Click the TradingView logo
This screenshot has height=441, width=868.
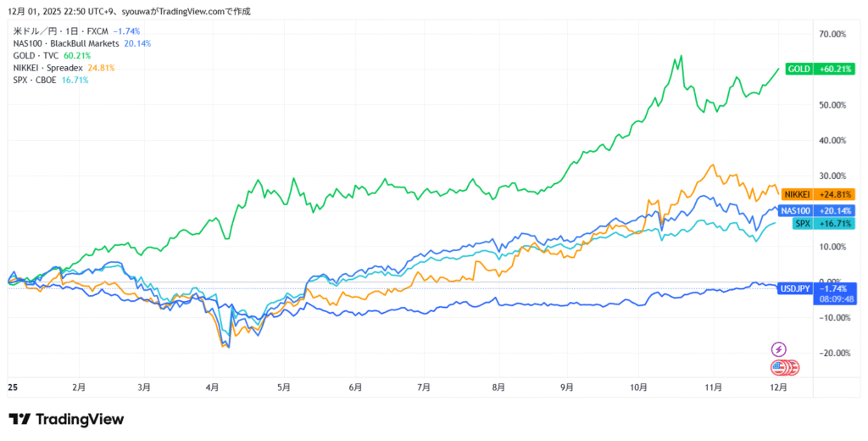tap(67, 419)
